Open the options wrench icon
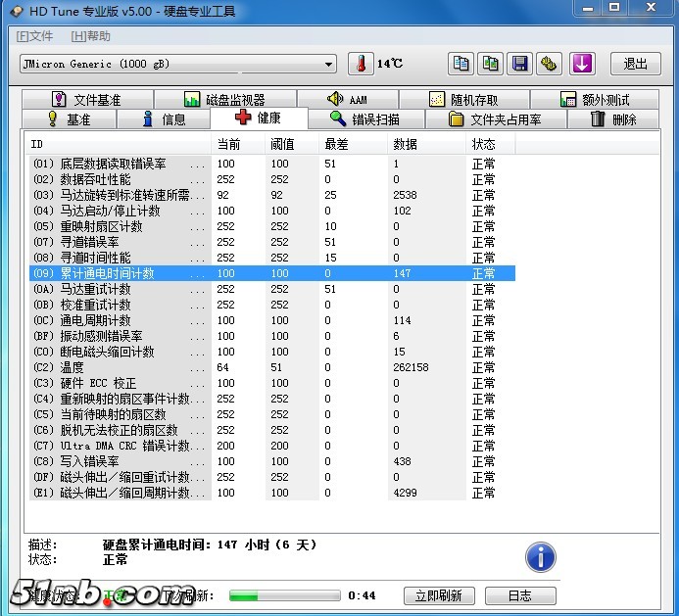This screenshot has height=616, width=679. click(550, 64)
